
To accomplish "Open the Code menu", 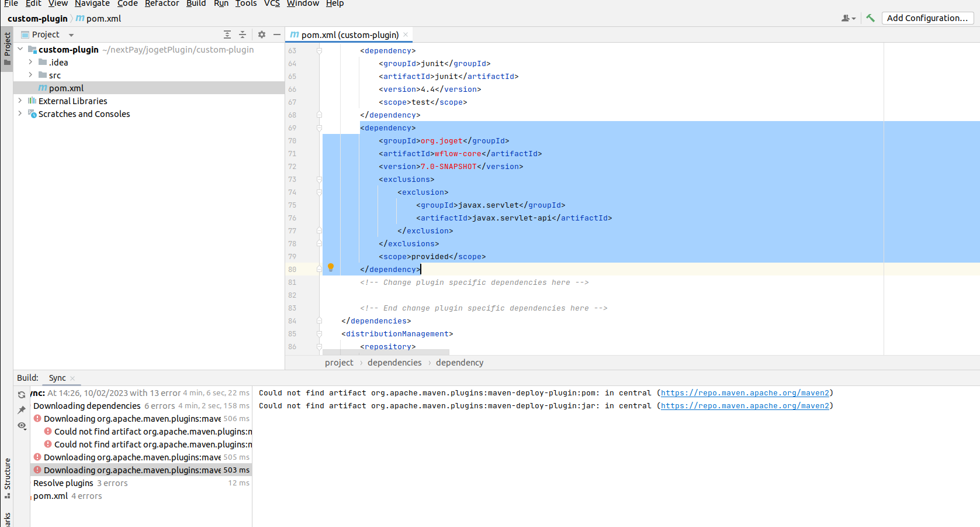I will point(127,4).
